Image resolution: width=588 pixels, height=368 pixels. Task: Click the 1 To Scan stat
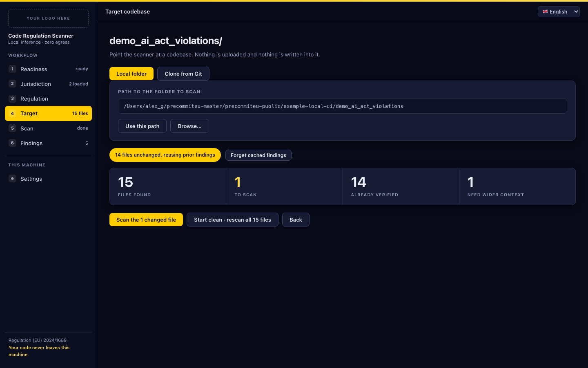pos(284,186)
